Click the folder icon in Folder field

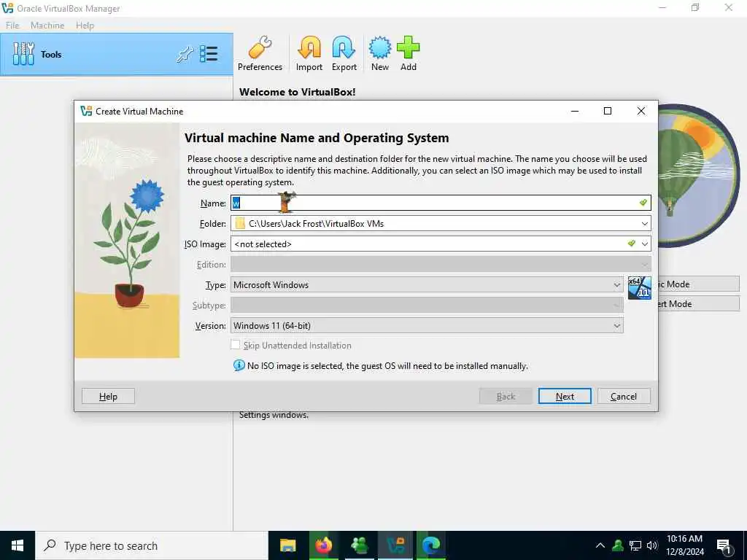(240, 223)
